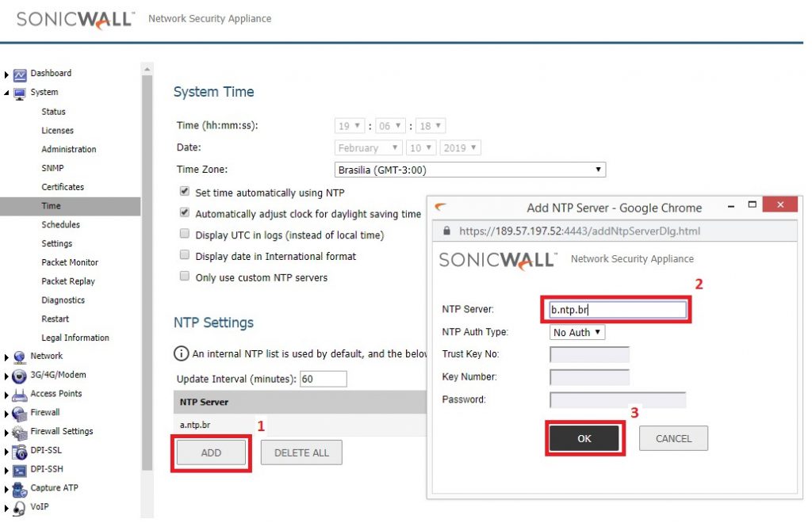Click SonicWall logo inside Add NTP Server dialog
This screenshot has height=523, width=812.
point(498,260)
